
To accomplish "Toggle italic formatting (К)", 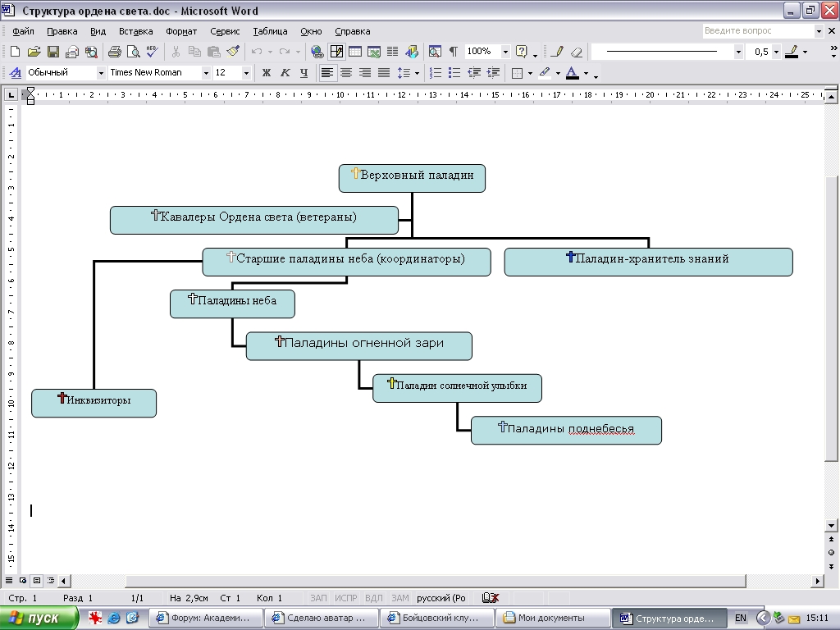I will [285, 72].
